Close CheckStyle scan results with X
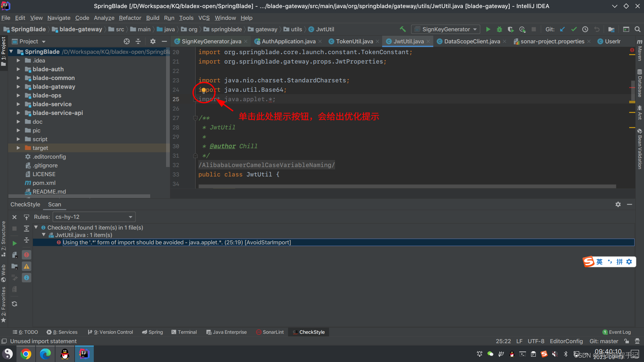Screen dimensions: 644x362 (x=14, y=217)
